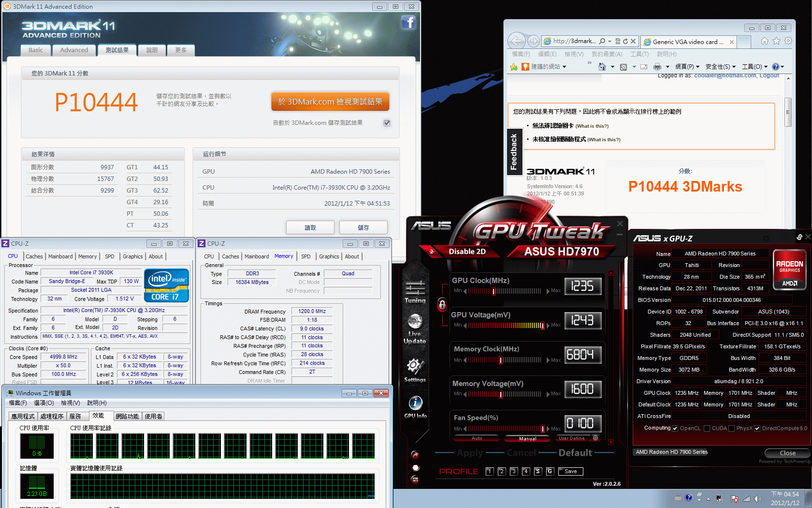Click view results on 3DMark.com orange button

coord(330,102)
